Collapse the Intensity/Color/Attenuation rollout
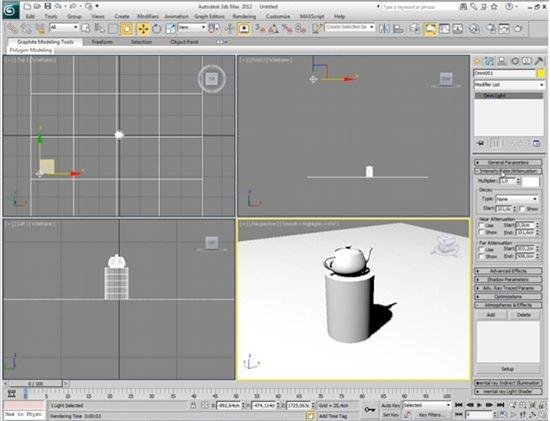This screenshot has height=421, width=550. tap(508, 171)
